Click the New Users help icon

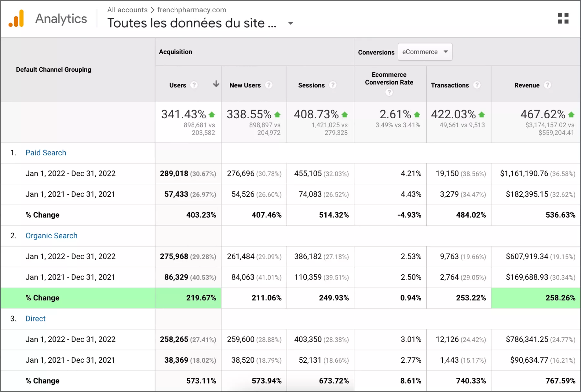point(269,85)
